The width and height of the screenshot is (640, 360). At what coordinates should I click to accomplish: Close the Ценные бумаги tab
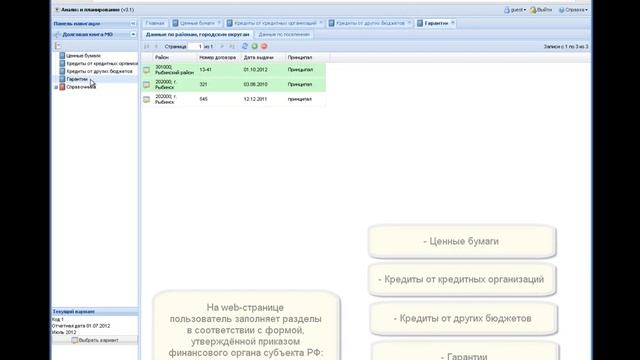(x=219, y=23)
